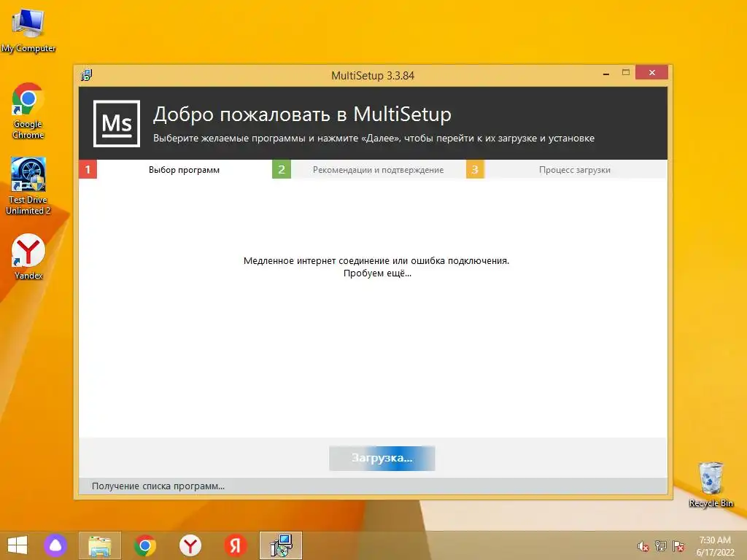
Task: Click the Получение списка программ status text
Action: click(158, 486)
